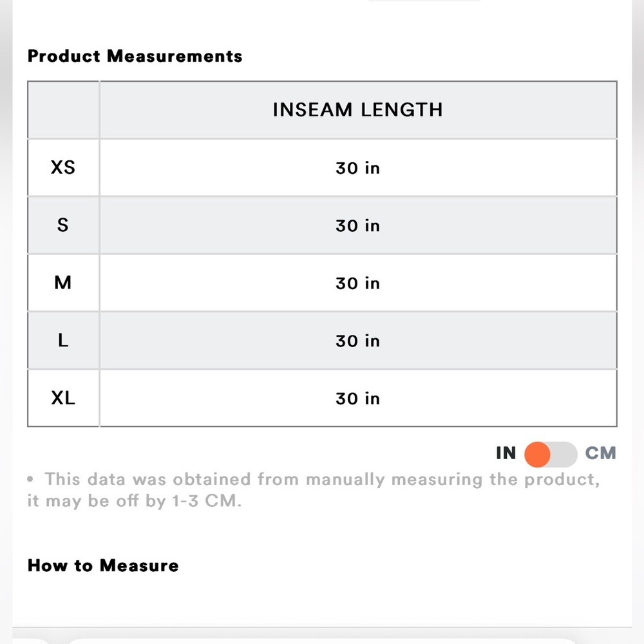The image size is (644, 644).
Task: Click the orange knob of the unit switch
Action: [537, 454]
